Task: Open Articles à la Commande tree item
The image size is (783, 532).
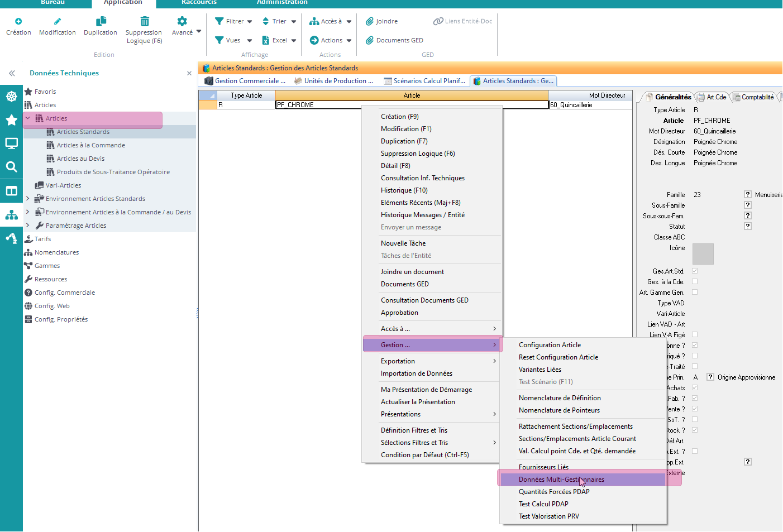Action: [90, 145]
